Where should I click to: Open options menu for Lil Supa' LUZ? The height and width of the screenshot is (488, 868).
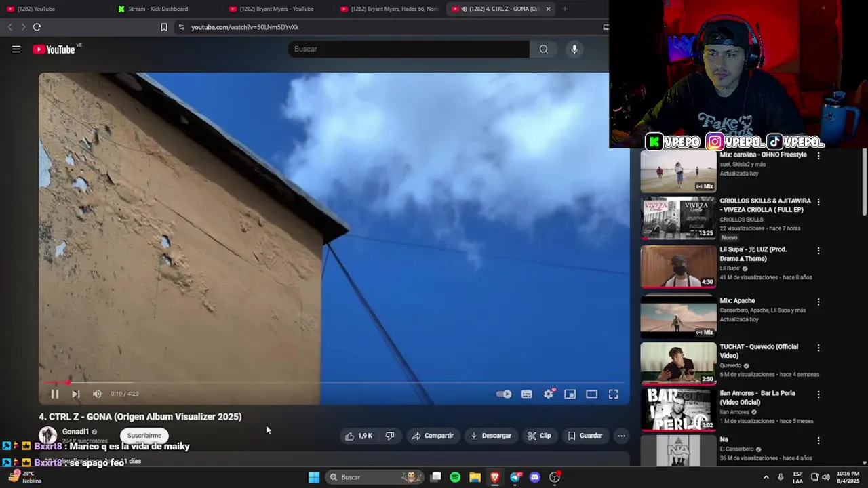[818, 250]
